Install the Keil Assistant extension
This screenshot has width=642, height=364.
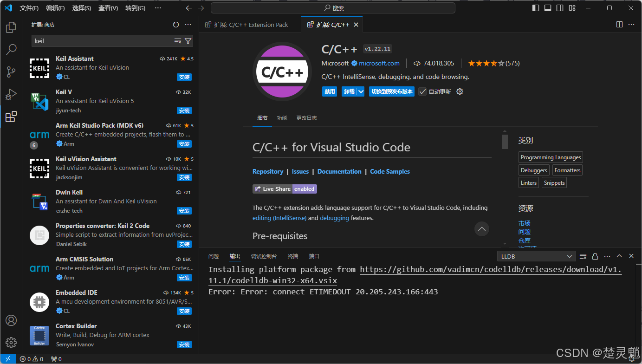[x=184, y=77]
